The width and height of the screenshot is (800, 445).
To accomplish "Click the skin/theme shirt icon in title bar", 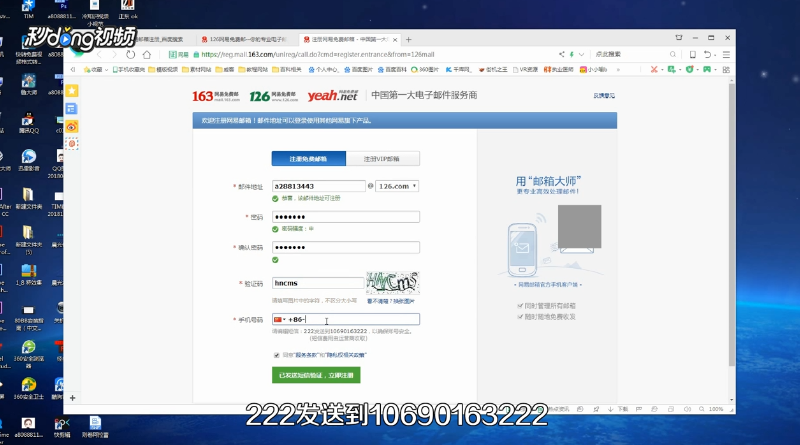I will point(679,38).
